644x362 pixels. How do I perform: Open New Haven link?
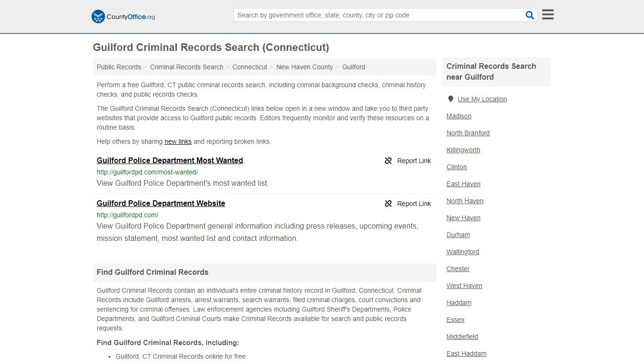pyautogui.click(x=463, y=218)
